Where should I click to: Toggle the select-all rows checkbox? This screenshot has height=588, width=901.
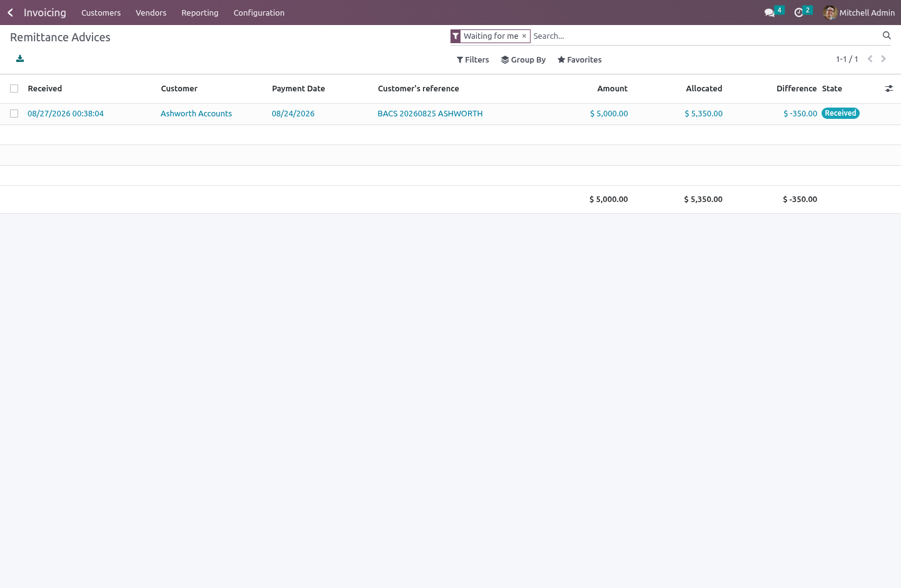pos(14,89)
